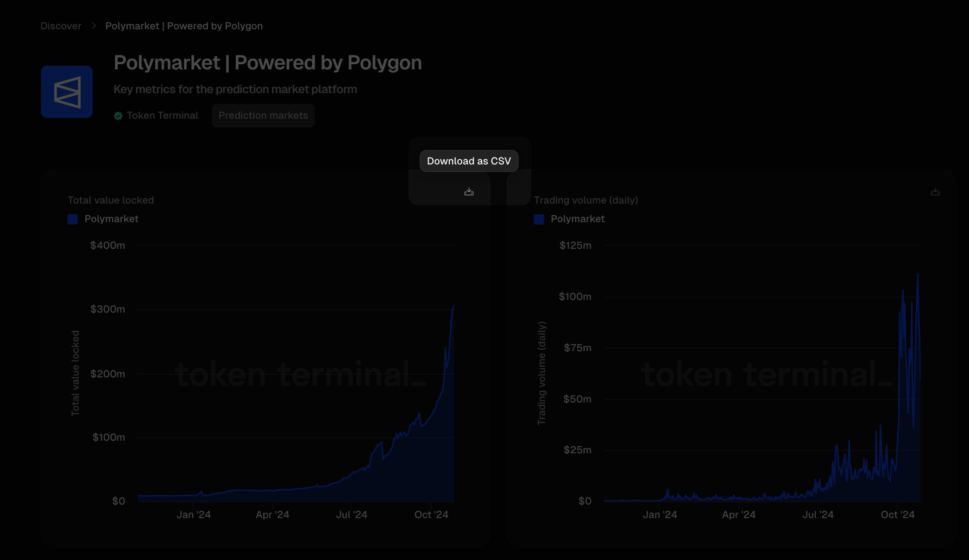The width and height of the screenshot is (969, 560).
Task: Click the subtitle Key metrics for the prediction market platform
Action: [x=235, y=89]
